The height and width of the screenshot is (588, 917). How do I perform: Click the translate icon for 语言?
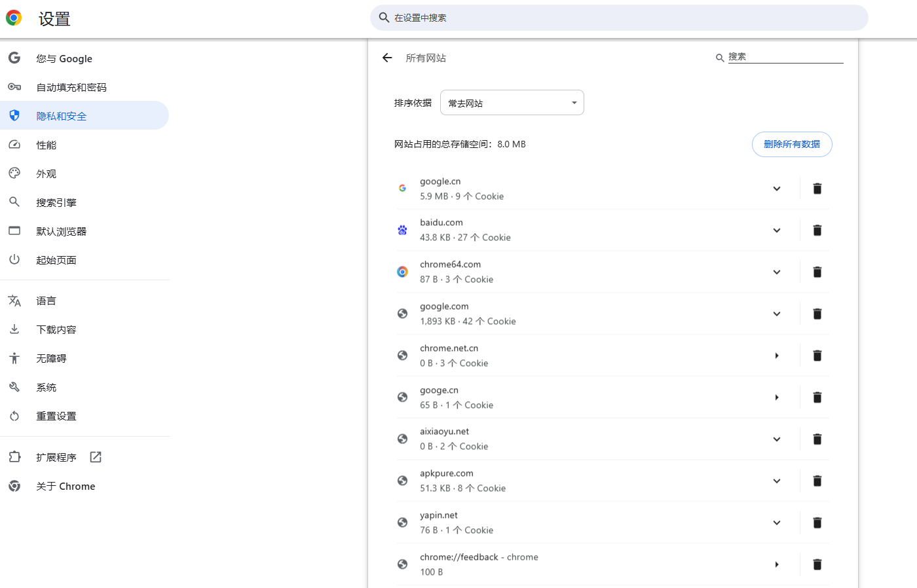click(14, 301)
